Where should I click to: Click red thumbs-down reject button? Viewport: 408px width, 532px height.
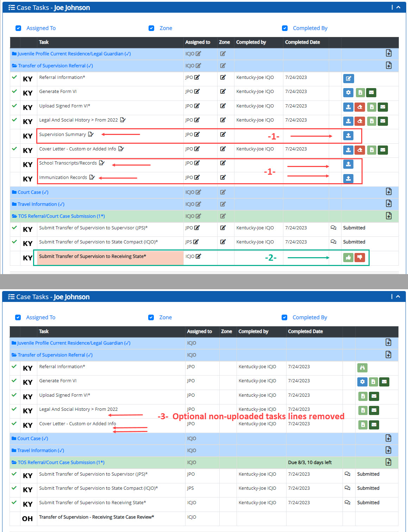coord(360,258)
